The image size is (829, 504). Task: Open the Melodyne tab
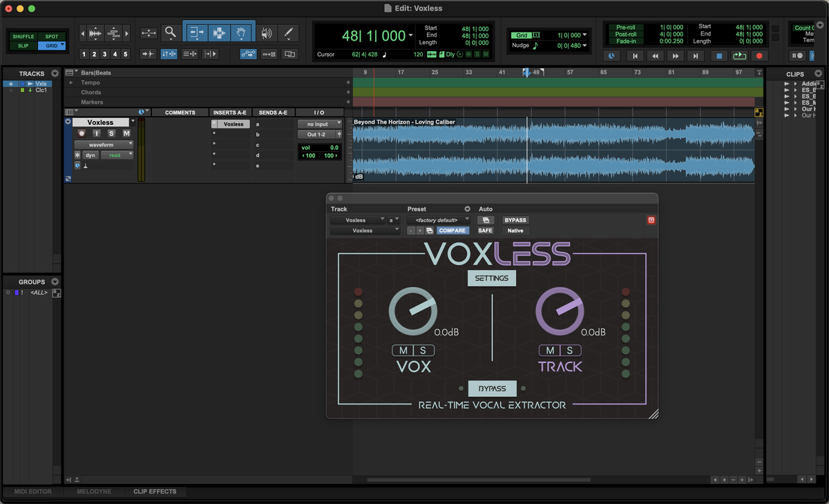[x=93, y=492]
